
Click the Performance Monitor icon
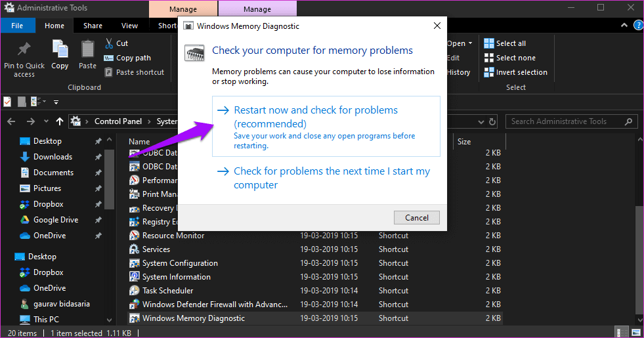[135, 180]
